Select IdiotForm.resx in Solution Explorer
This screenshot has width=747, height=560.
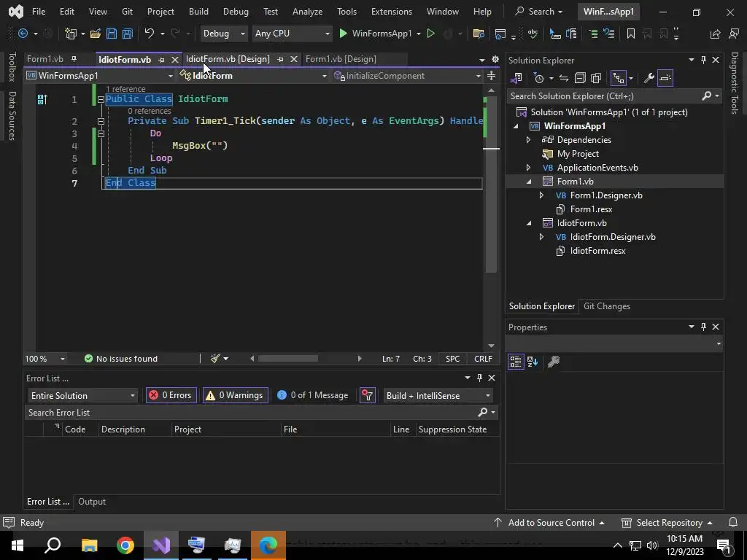597,251
